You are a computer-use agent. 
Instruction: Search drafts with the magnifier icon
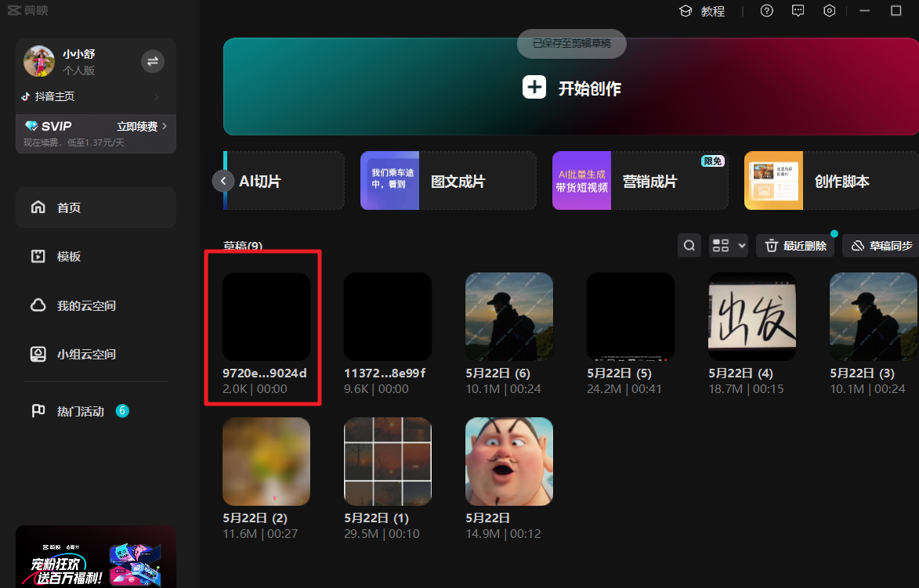[689, 246]
